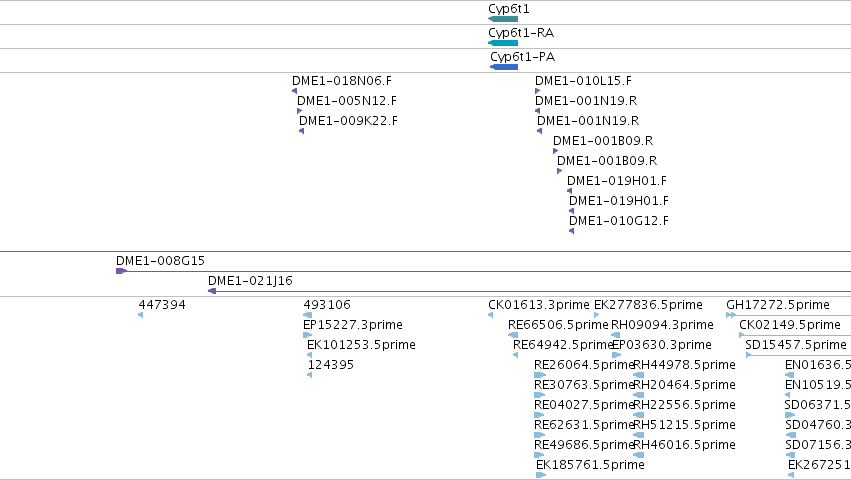Click the Cyp6t1 gene label

point(509,9)
